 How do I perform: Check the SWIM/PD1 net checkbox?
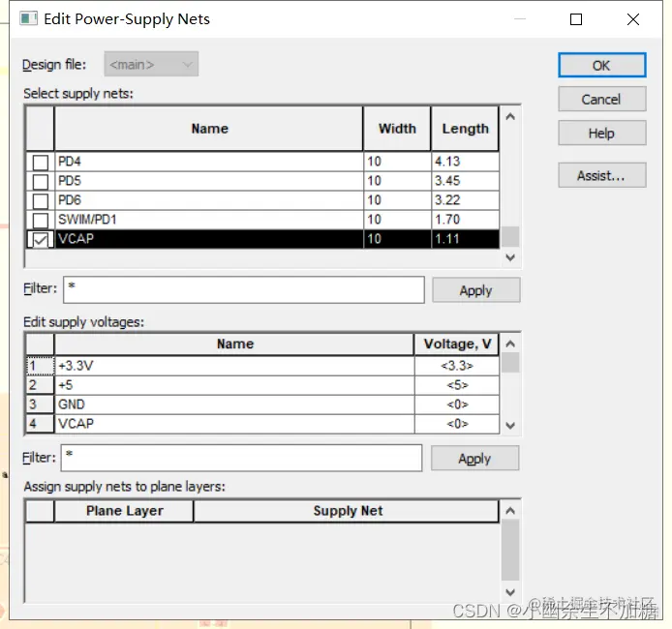pos(41,220)
